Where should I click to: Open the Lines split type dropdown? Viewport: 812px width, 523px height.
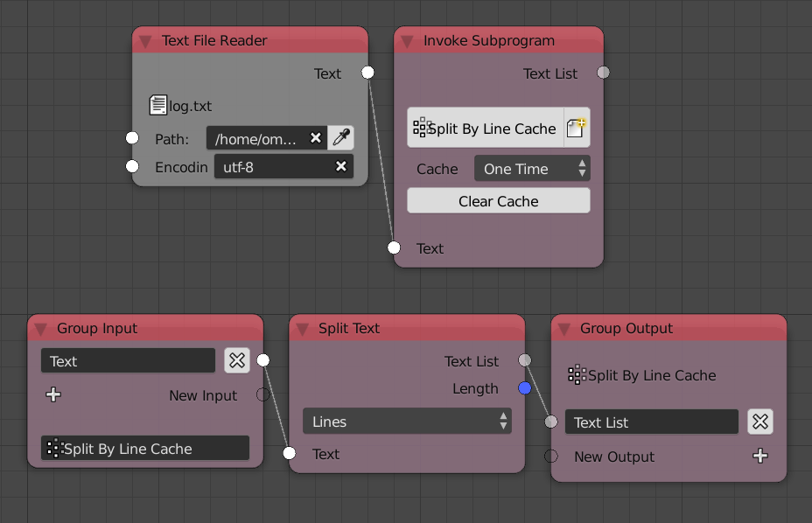click(x=407, y=421)
